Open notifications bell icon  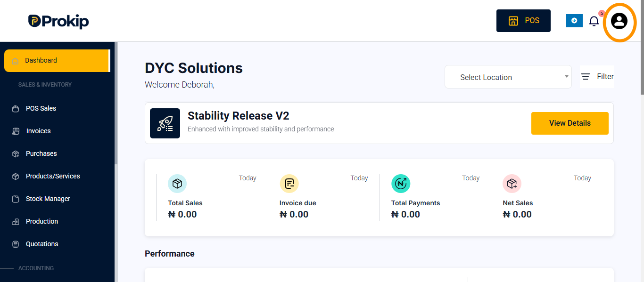[x=594, y=21]
